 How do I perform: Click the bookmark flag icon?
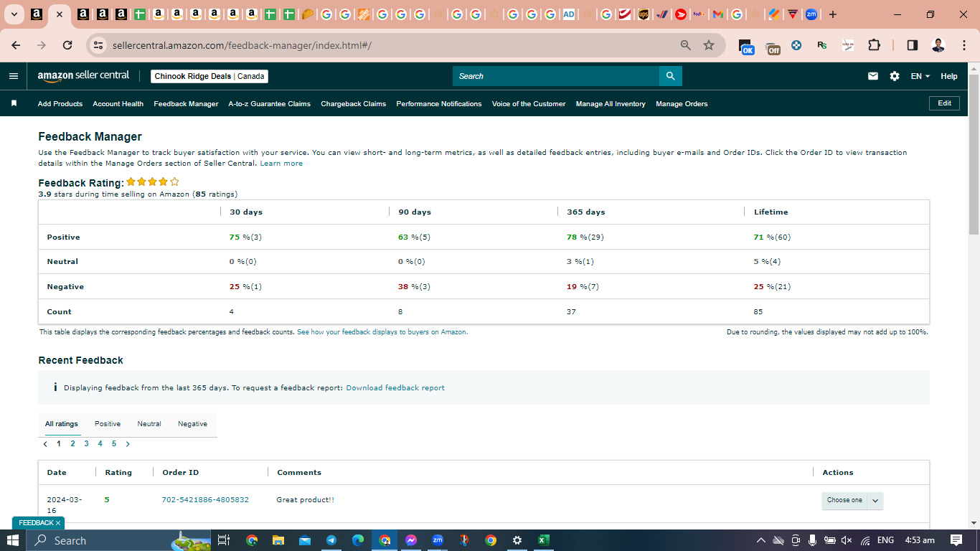click(x=14, y=103)
